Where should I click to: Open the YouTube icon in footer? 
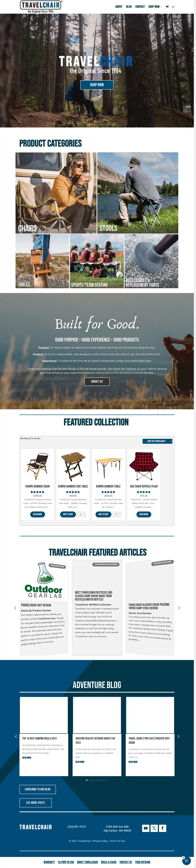click(x=145, y=828)
